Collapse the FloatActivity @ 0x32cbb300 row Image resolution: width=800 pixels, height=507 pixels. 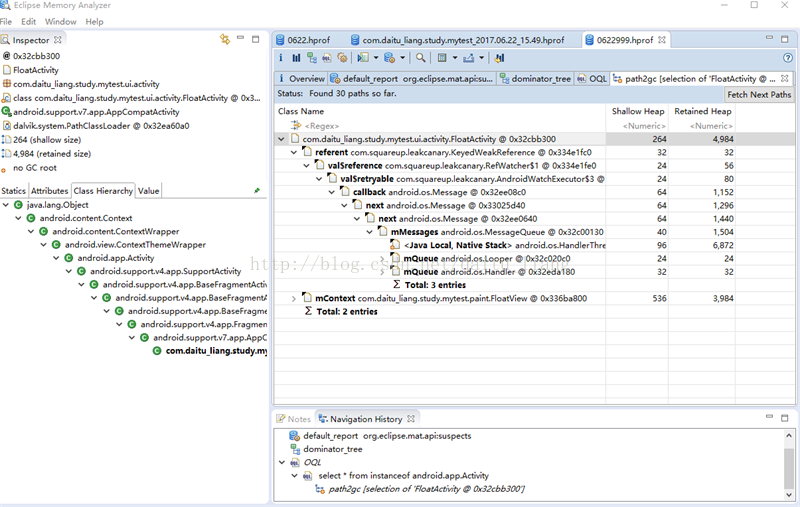(x=281, y=139)
